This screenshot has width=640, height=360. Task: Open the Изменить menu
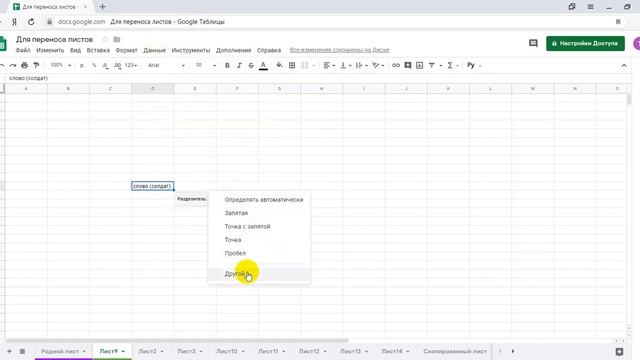point(50,50)
